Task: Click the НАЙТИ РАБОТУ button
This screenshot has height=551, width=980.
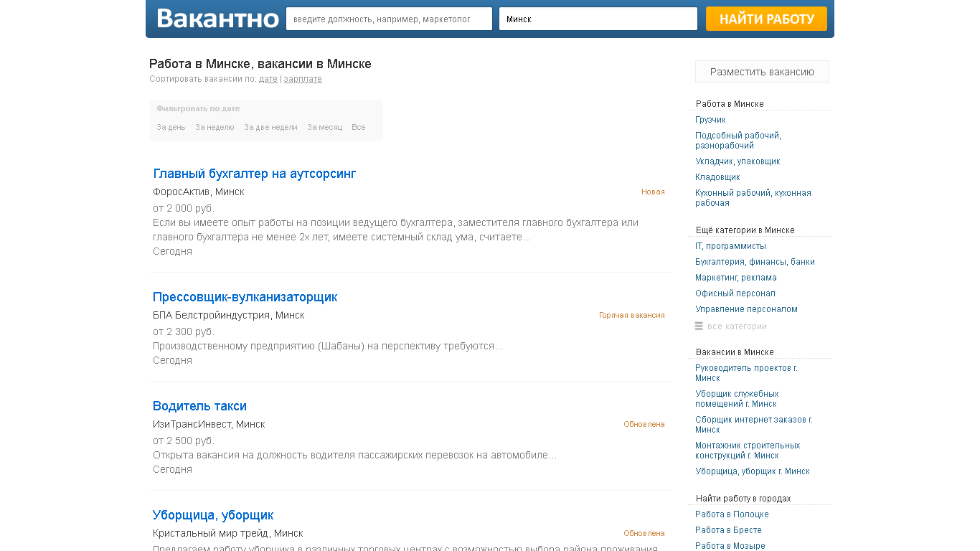Action: click(766, 19)
